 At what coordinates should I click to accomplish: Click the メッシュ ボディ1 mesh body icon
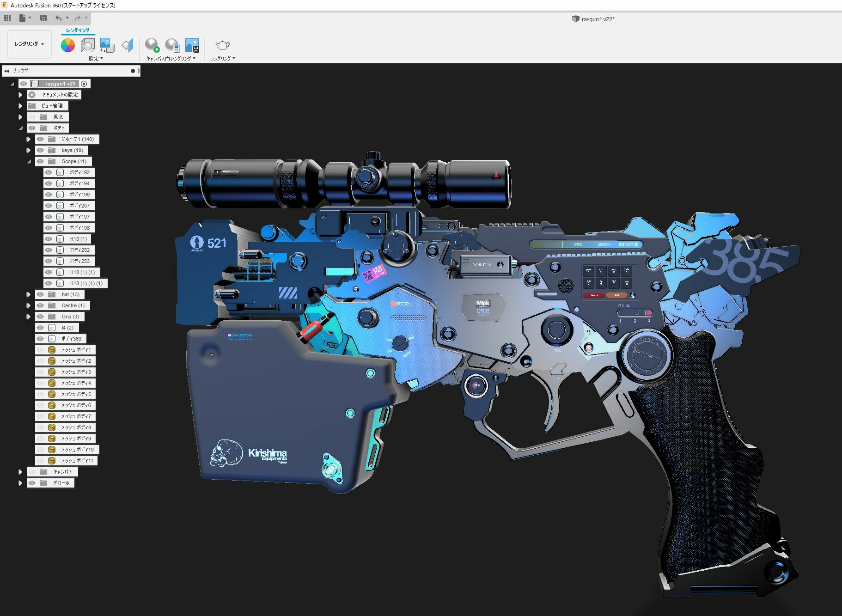52,350
